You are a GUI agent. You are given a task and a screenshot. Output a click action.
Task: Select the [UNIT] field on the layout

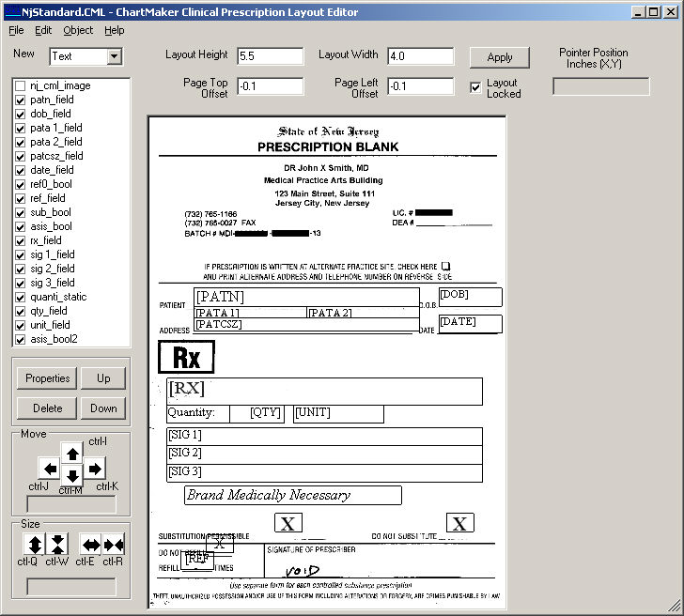(338, 414)
